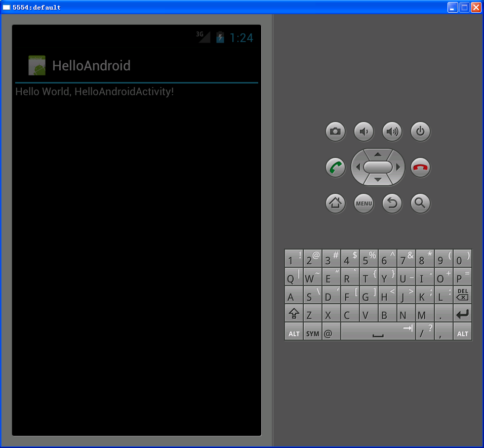Toggle the Shift arrow key

294,313
